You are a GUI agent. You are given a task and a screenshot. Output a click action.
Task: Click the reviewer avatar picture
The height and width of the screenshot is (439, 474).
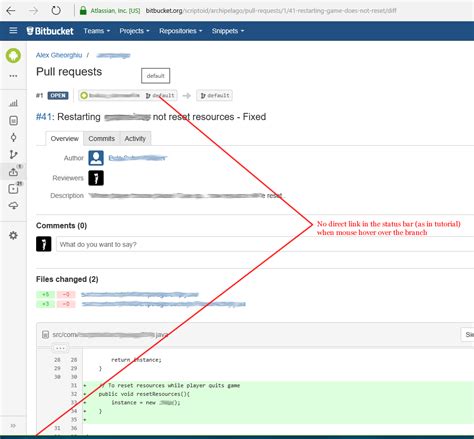coord(96,178)
